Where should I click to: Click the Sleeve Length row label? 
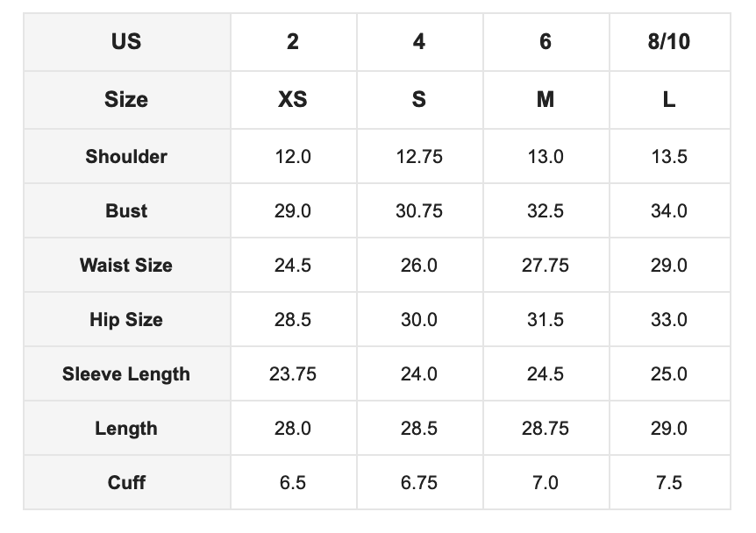[126, 374]
